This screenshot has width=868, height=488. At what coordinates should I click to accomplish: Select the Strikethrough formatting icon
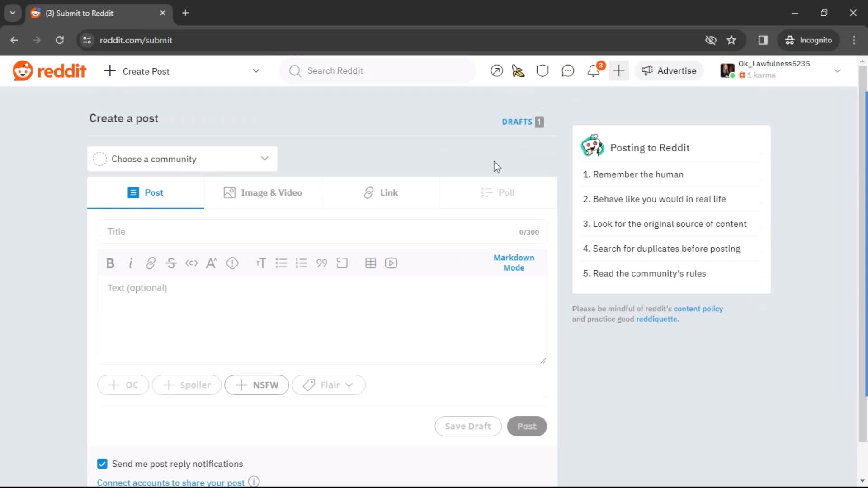(171, 263)
